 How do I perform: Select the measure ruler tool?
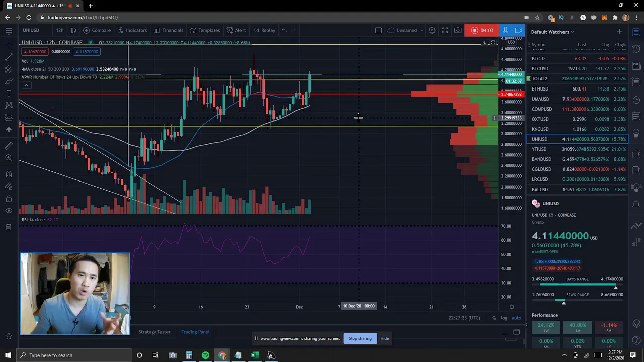pos(9,146)
